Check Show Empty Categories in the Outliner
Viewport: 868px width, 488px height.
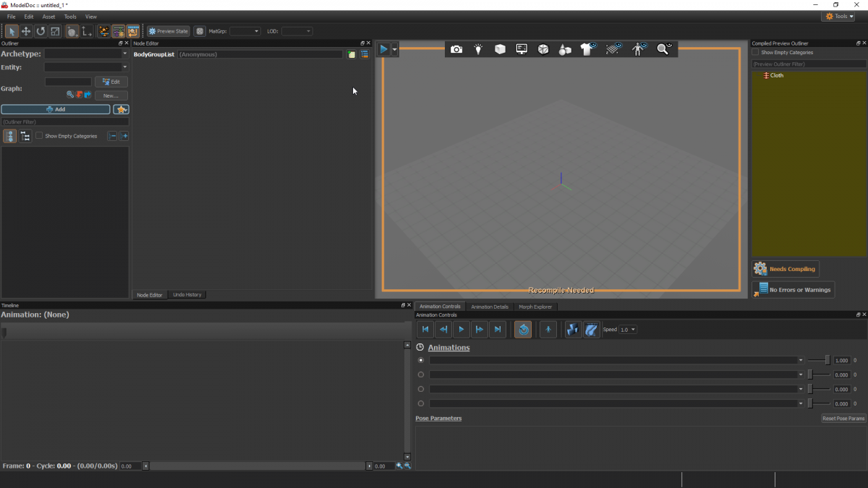(x=40, y=136)
